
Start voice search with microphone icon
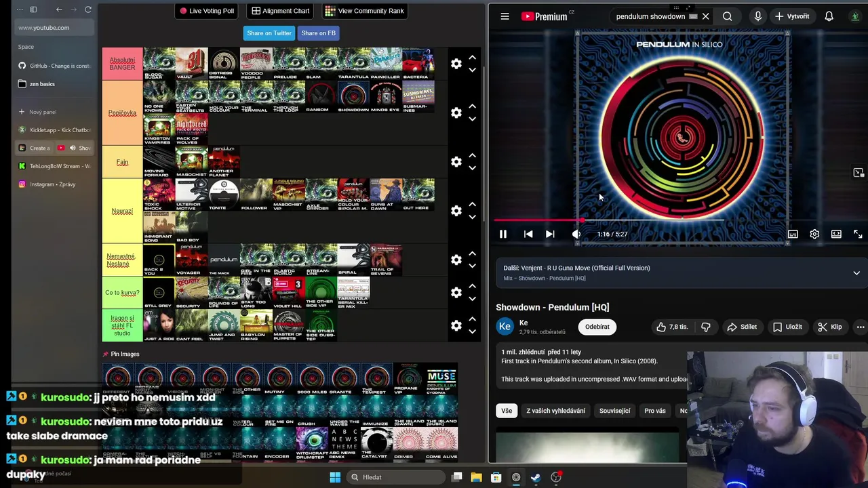pyautogui.click(x=757, y=16)
